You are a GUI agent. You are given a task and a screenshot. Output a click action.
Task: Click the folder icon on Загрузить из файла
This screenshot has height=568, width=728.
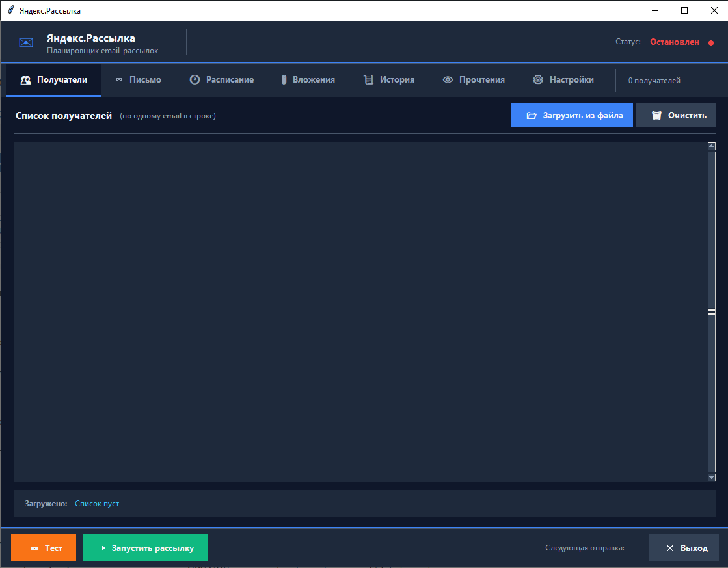pyautogui.click(x=532, y=116)
